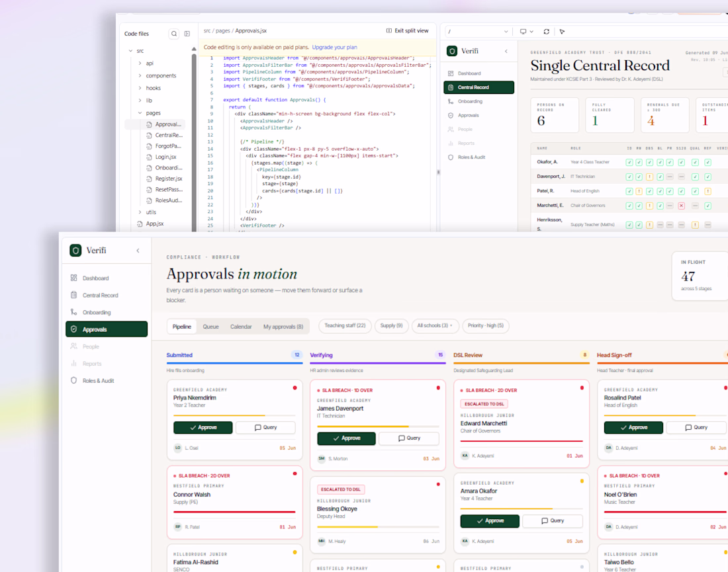Image resolution: width=728 pixels, height=572 pixels.
Task: Open the Login.jsx file in the code tree
Action: (x=165, y=157)
